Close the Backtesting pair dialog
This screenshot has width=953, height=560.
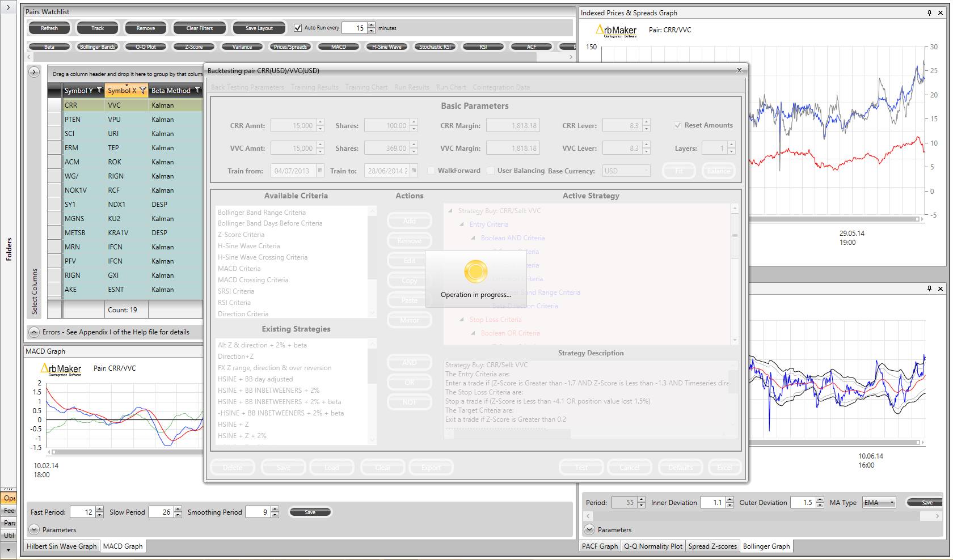point(739,70)
